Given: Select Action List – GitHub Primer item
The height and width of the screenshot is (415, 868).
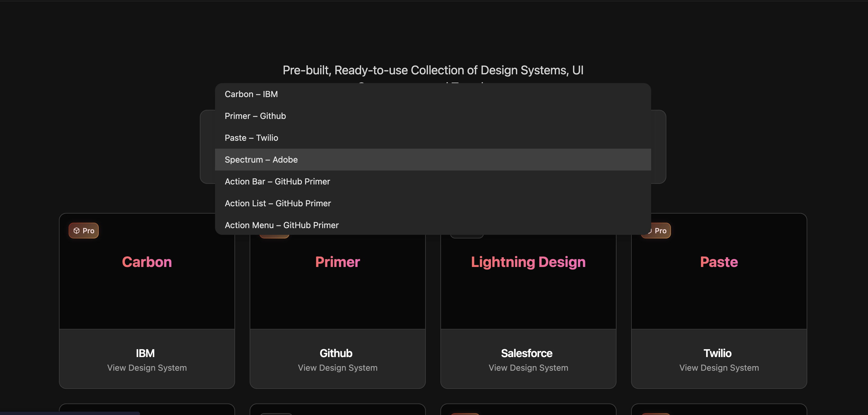Looking at the screenshot, I should 277,204.
